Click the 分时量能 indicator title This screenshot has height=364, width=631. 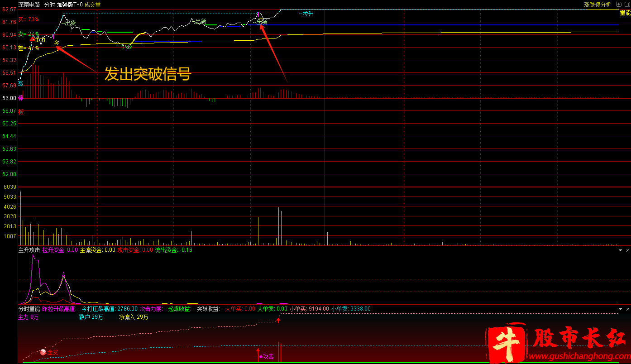coord(29,309)
